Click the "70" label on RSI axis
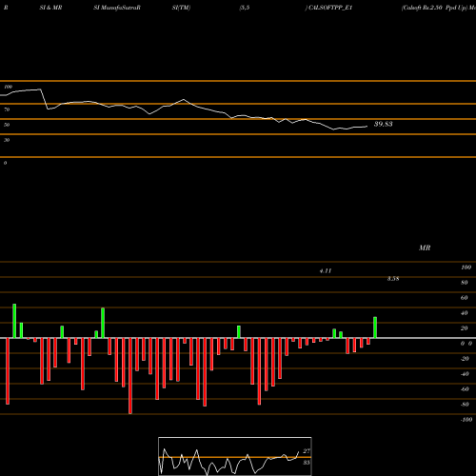Image resolution: width=476 pixels, height=476 pixels. [x=7, y=109]
